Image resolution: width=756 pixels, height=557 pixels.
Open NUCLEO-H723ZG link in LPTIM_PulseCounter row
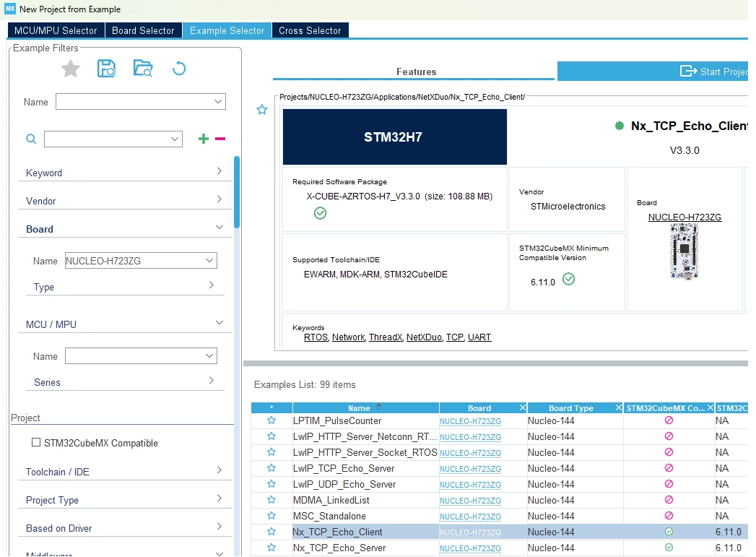[470, 421]
